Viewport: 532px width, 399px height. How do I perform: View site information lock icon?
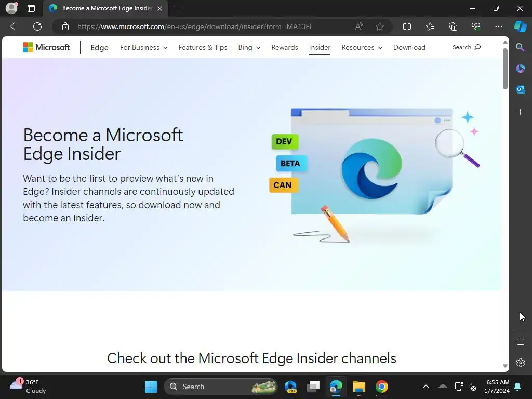[65, 26]
